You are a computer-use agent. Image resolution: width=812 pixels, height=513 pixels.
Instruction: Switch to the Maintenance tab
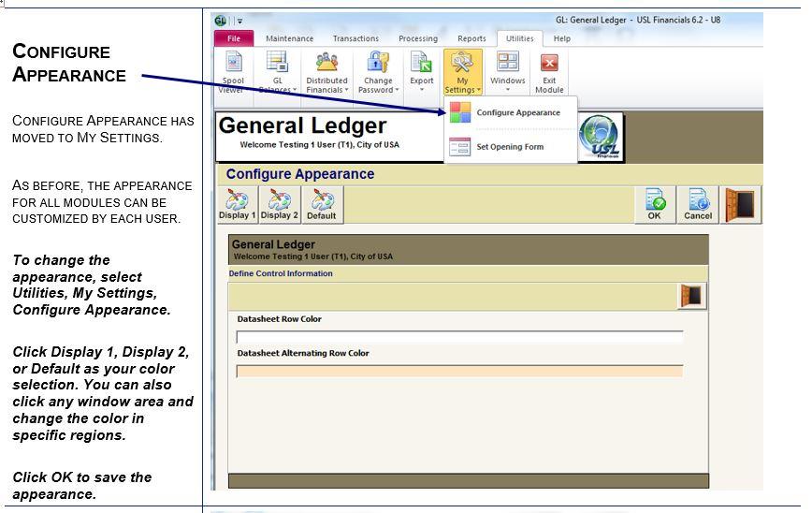289,38
